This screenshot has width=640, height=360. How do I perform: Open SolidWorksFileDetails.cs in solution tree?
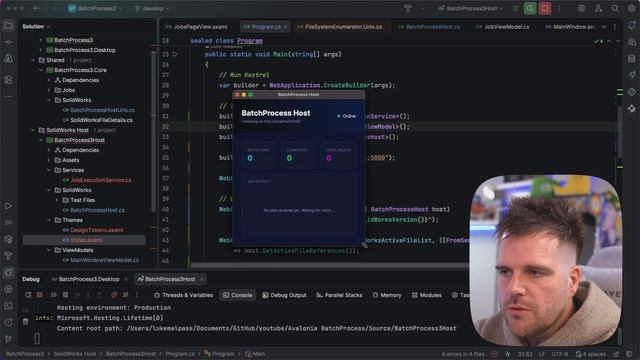(101, 120)
